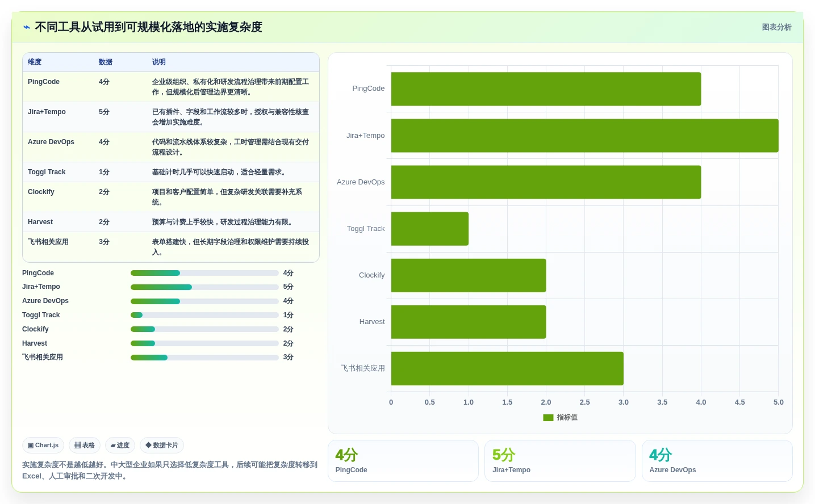Image resolution: width=815 pixels, height=504 pixels.
Task: Click the Harvest bar in the chart
Action: [469, 322]
